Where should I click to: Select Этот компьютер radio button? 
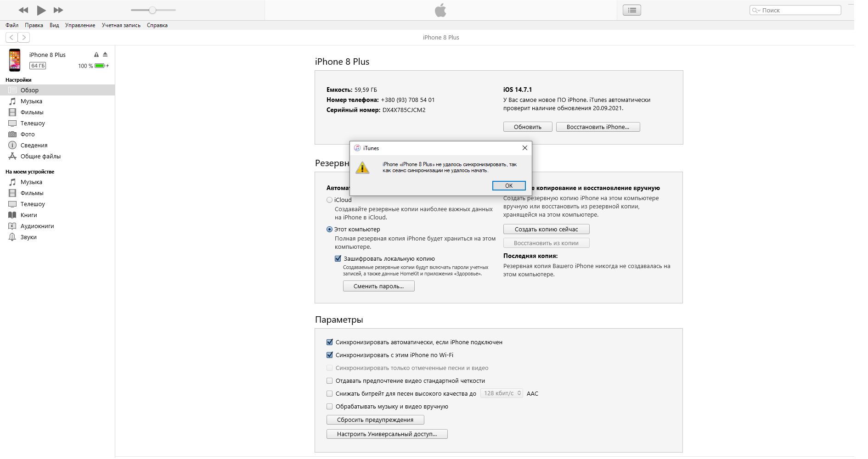[329, 229]
